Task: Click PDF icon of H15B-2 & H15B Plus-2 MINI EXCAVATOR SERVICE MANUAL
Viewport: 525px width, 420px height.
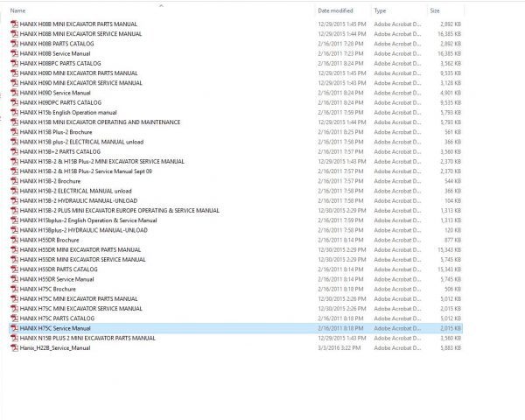Action: point(14,161)
